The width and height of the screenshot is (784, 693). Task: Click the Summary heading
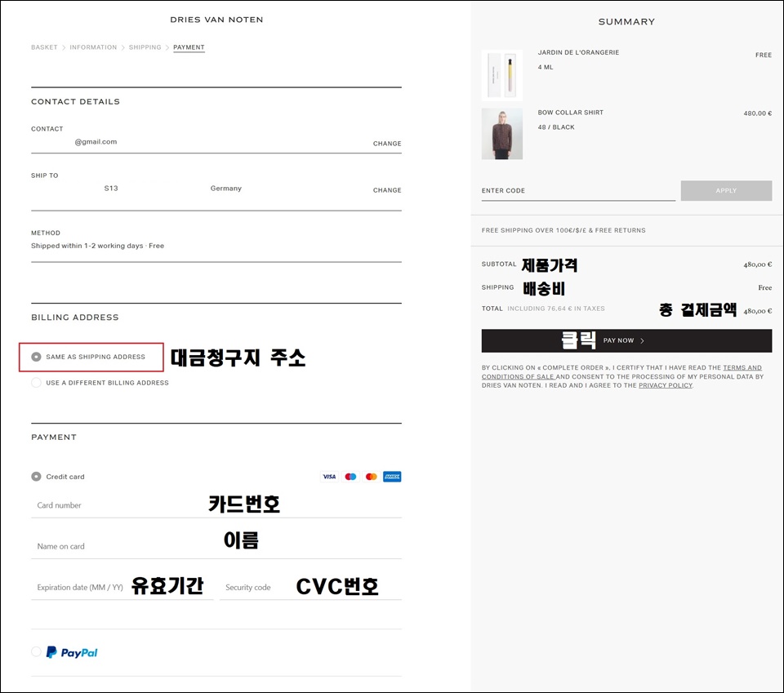626,21
